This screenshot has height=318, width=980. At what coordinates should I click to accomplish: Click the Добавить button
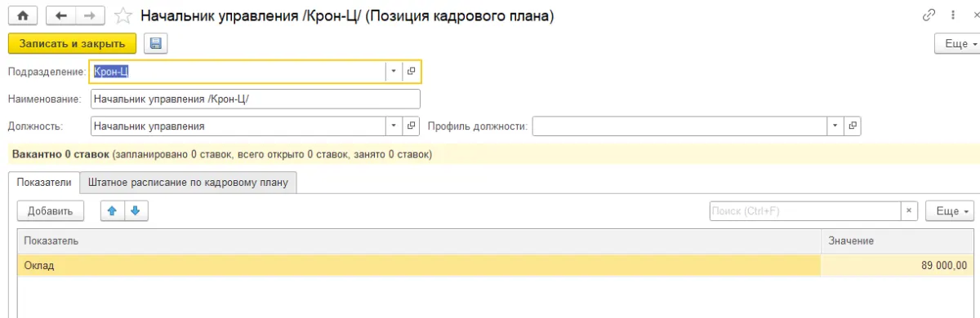(51, 210)
